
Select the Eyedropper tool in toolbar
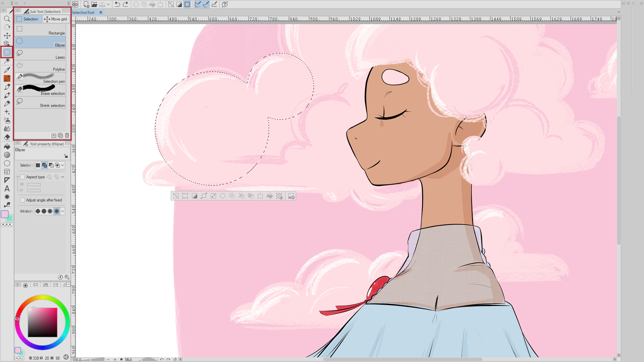[7, 70]
